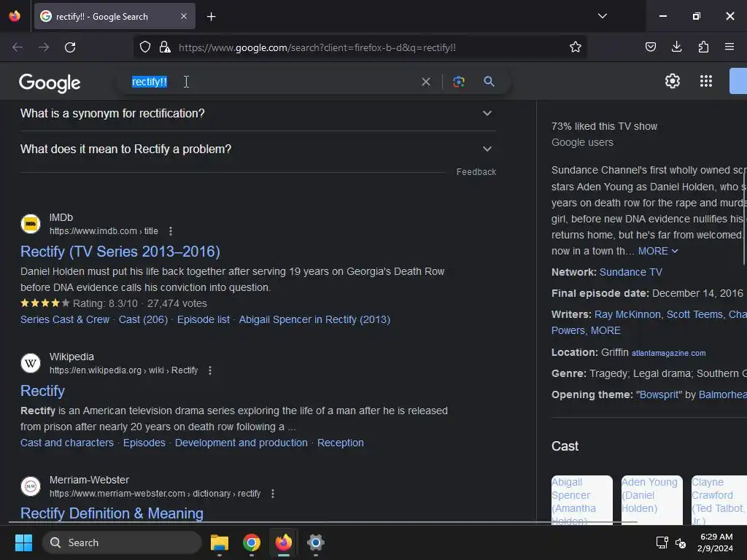747x560 pixels.
Task: Open 'Series Cast & Crew' sitelink
Action: [x=65, y=319]
